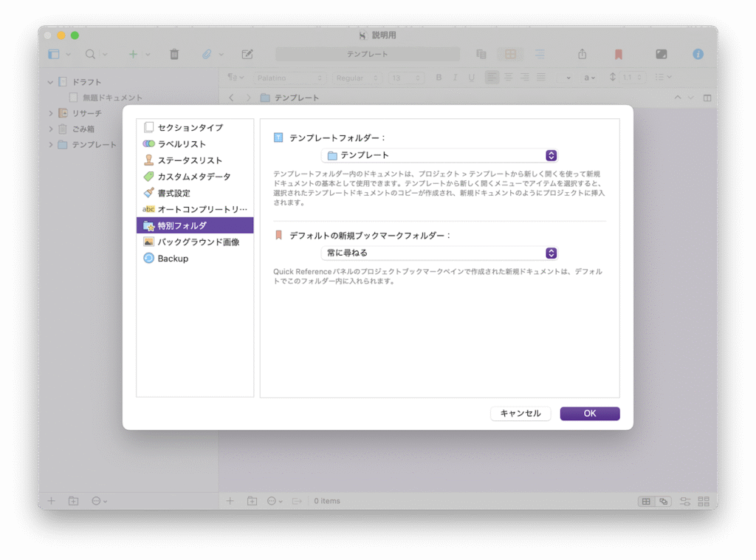Open text color dropdown

tap(589, 77)
